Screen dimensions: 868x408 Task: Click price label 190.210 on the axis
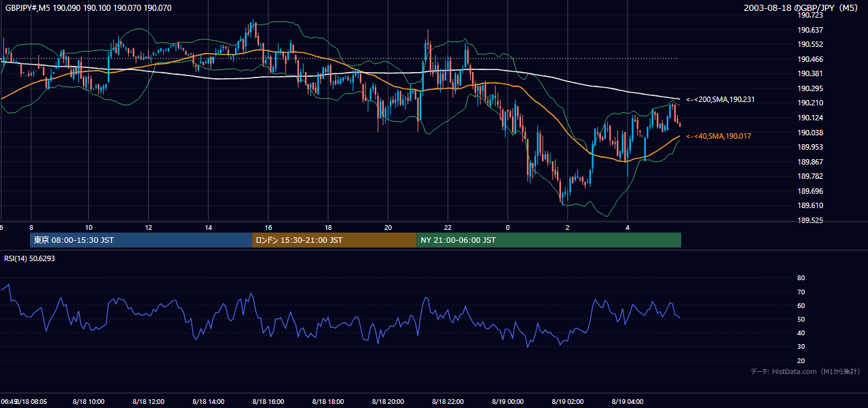810,103
